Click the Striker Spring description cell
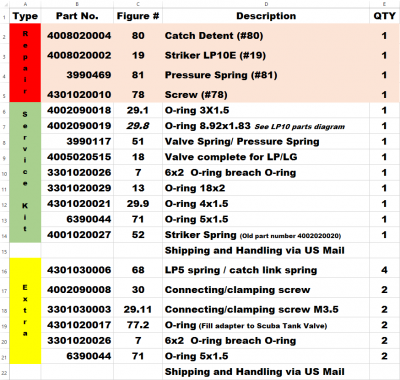Screen dimensions: 400x380 [266, 235]
